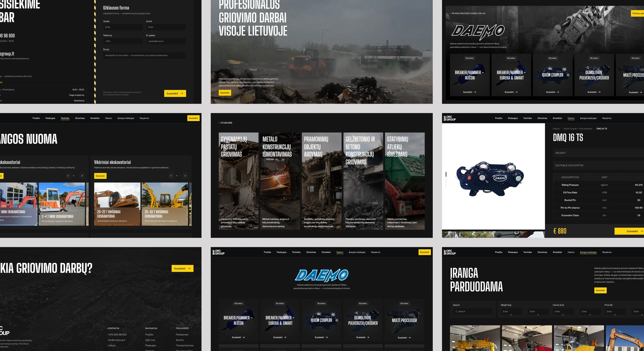Viewport: 644px width, 351px height.
Task: Open Statybinių atliekų išvežimas service card
Action: pos(405,181)
